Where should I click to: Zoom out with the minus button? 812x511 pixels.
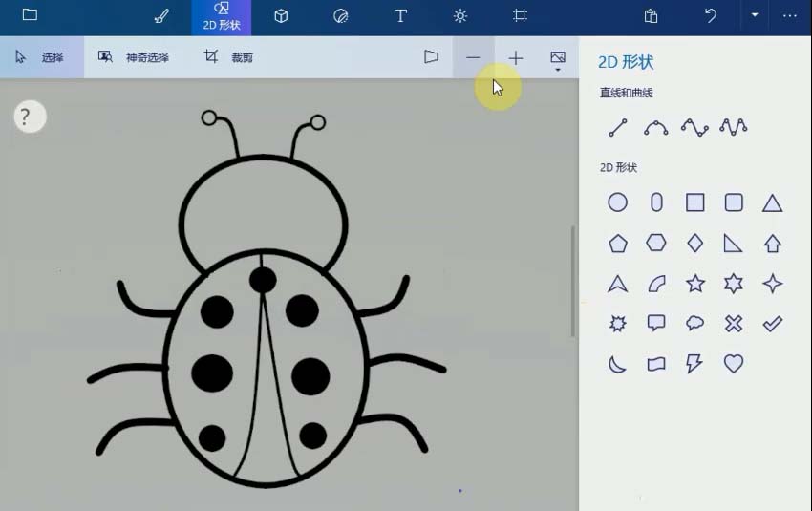[x=473, y=57]
